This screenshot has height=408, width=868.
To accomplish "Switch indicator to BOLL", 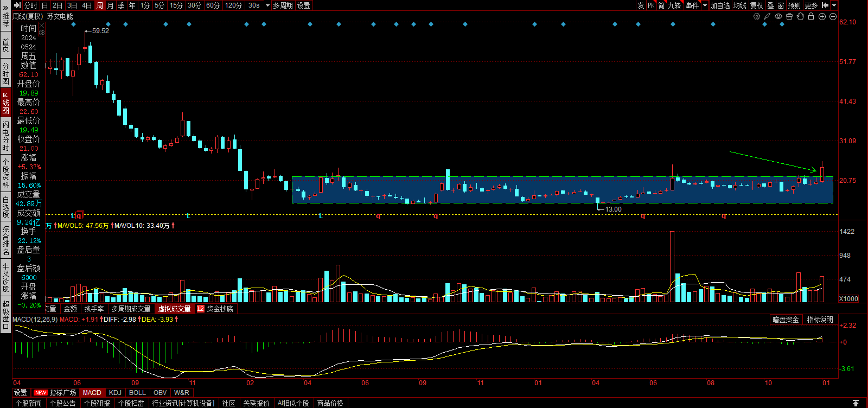I will pyautogui.click(x=137, y=392).
